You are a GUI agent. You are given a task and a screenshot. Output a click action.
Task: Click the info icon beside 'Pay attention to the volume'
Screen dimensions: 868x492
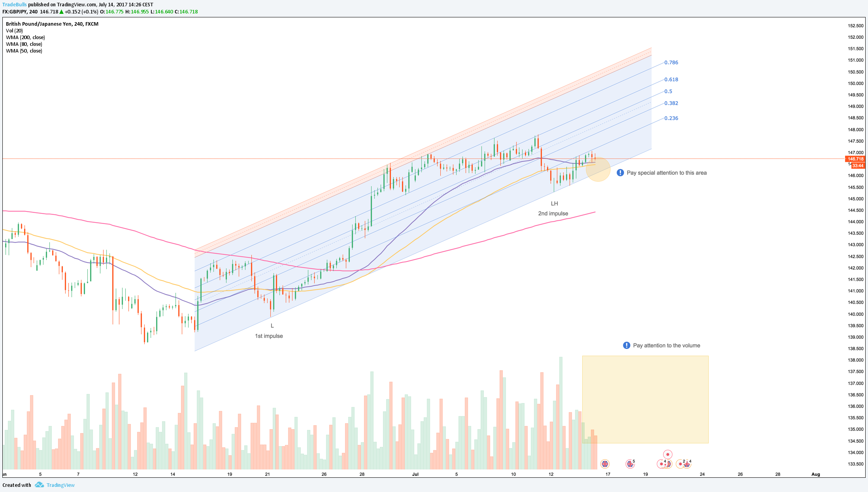click(626, 345)
